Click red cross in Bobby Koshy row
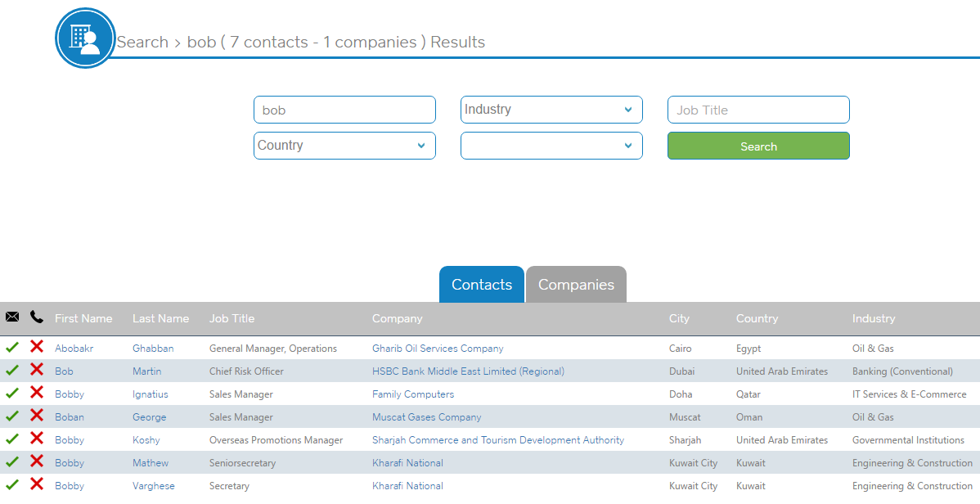980x504 pixels. coord(37,439)
